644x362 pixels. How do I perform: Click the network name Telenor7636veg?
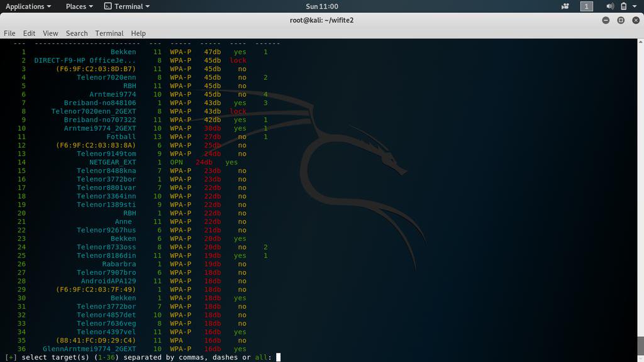click(106, 324)
